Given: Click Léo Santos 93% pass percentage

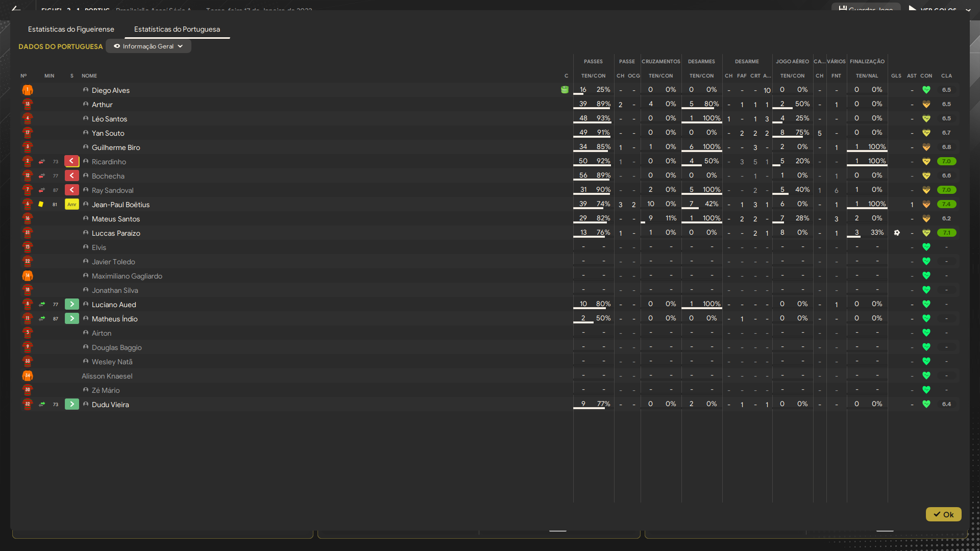Looking at the screenshot, I should point(603,118).
